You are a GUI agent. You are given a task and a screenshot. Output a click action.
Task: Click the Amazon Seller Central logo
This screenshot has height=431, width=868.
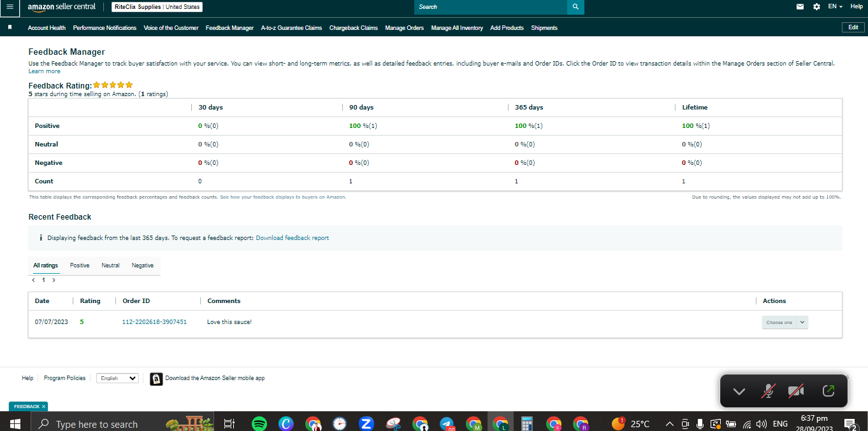(62, 7)
